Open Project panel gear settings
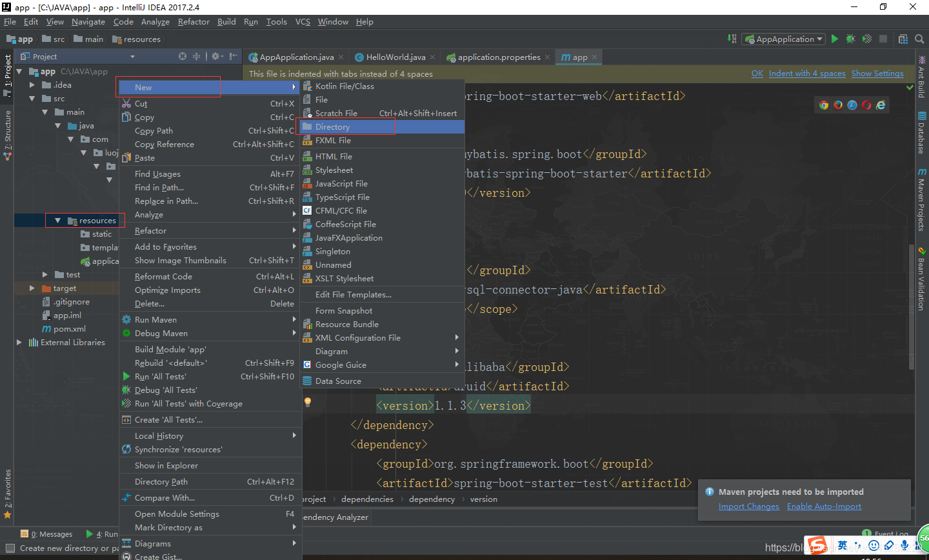The height and width of the screenshot is (560, 929). coord(217,56)
